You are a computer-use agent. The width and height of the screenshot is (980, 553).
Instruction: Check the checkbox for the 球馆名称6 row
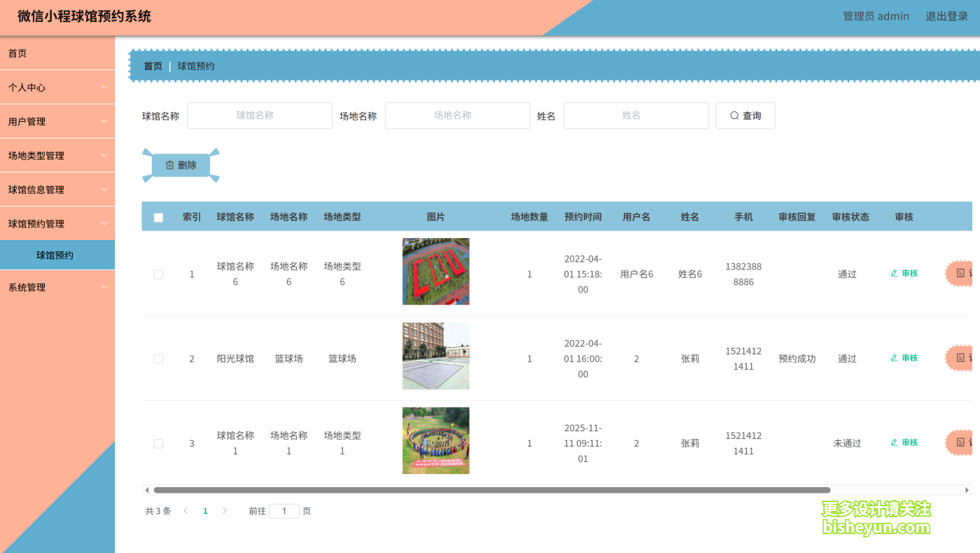click(158, 274)
